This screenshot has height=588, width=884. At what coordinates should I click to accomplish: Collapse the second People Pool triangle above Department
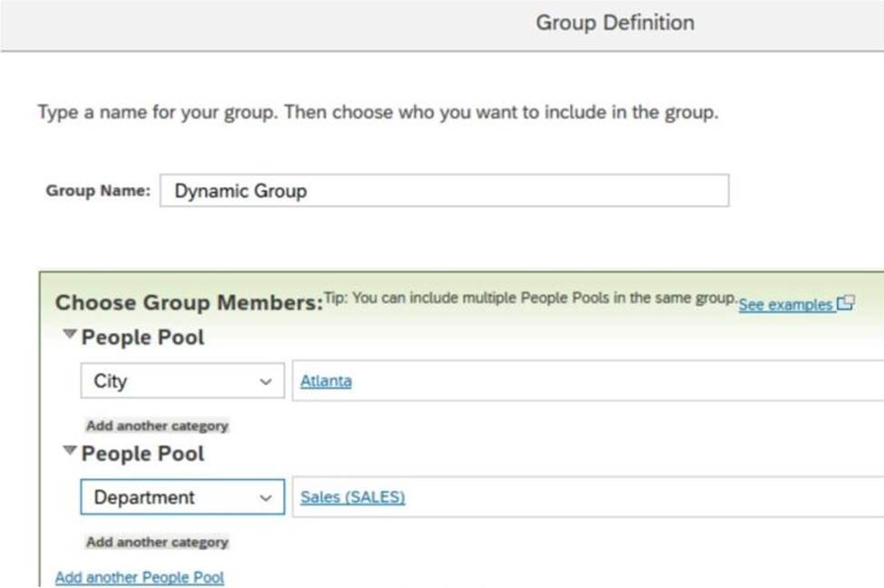(69, 452)
